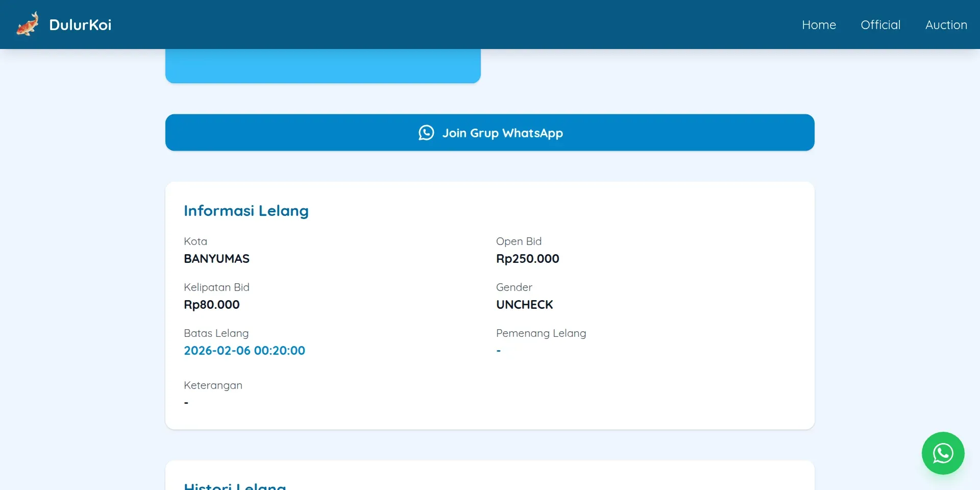Click the Open Bid label
The width and height of the screenshot is (980, 490).
coord(519,241)
